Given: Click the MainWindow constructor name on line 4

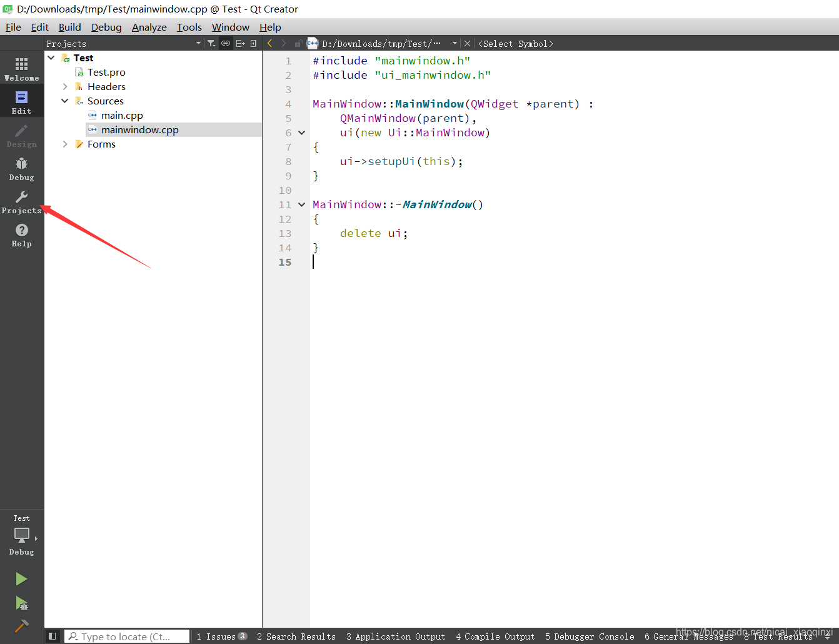Looking at the screenshot, I should pyautogui.click(x=430, y=104).
